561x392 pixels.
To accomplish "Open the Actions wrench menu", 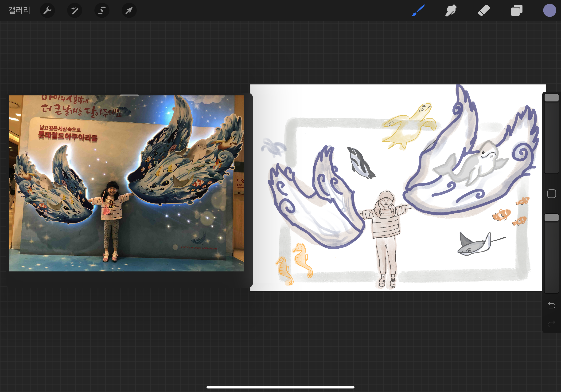I will [47, 11].
